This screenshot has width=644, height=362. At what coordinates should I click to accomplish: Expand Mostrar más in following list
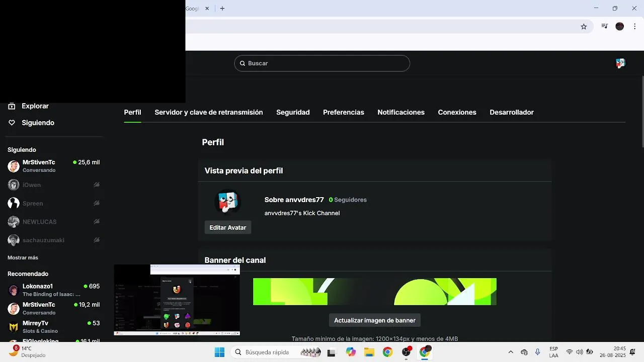(23, 257)
